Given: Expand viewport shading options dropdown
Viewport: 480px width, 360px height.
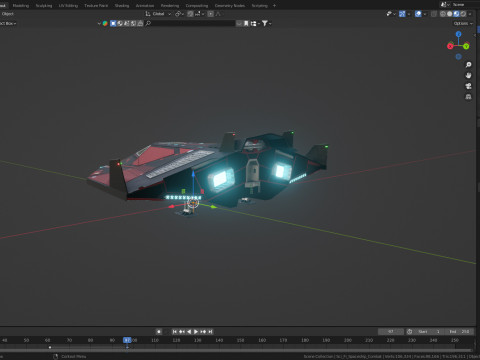Looking at the screenshot, I should (470, 14).
